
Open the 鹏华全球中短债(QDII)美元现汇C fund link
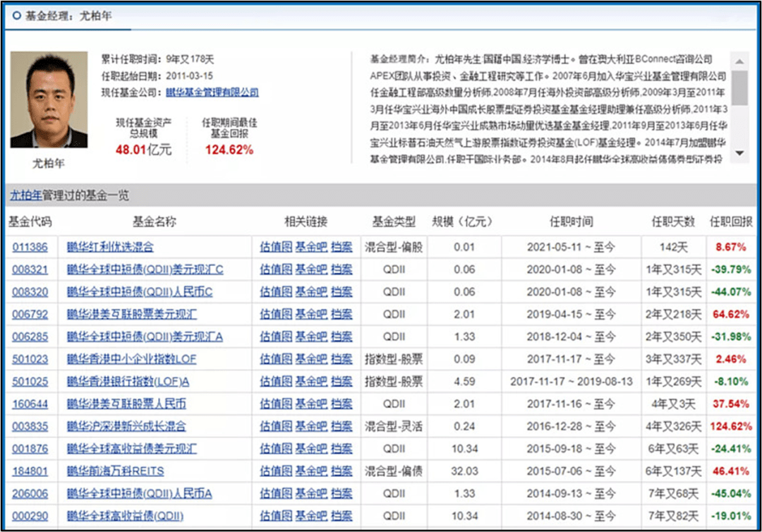pos(145,270)
